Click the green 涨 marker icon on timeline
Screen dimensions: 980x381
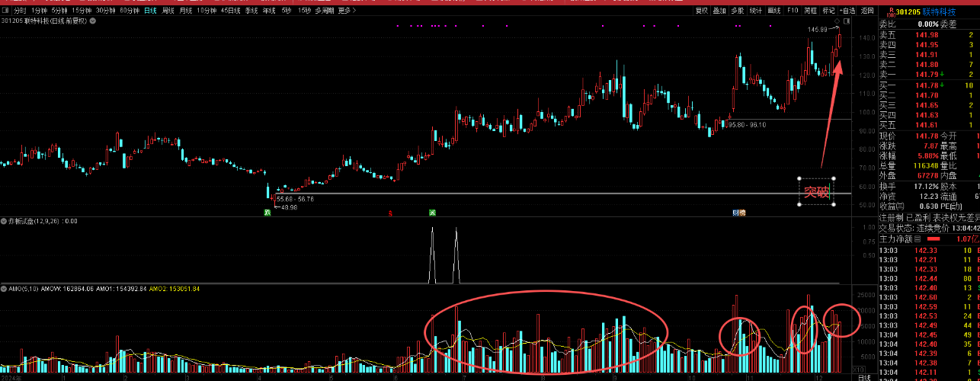pos(432,213)
